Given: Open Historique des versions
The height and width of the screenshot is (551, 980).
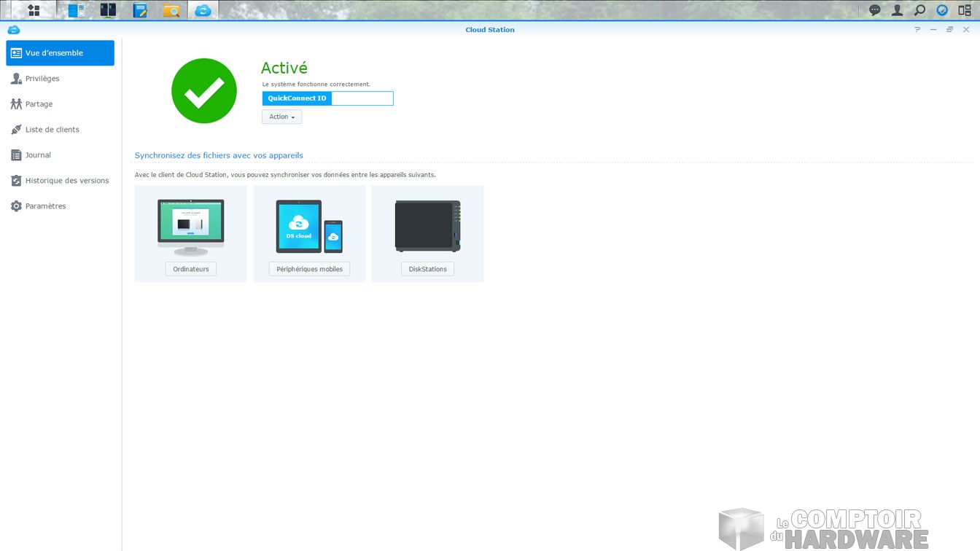Looking at the screenshot, I should coord(66,181).
